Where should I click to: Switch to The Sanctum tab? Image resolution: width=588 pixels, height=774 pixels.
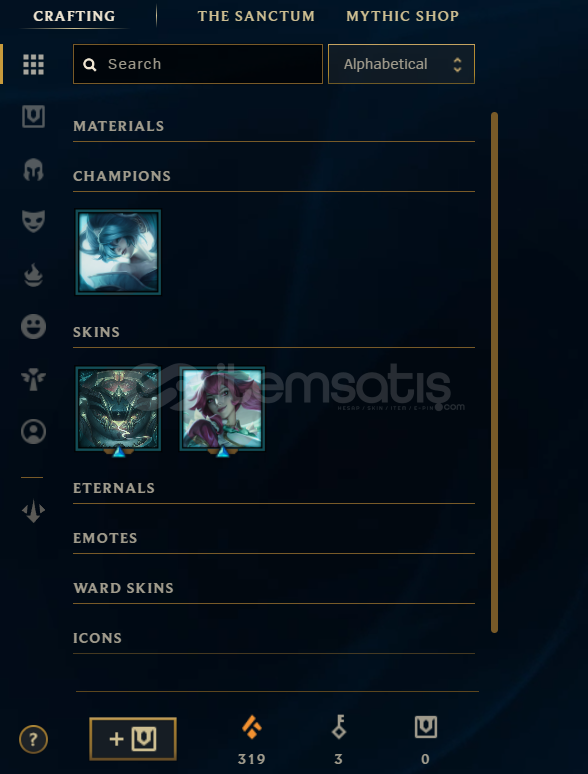click(x=256, y=16)
